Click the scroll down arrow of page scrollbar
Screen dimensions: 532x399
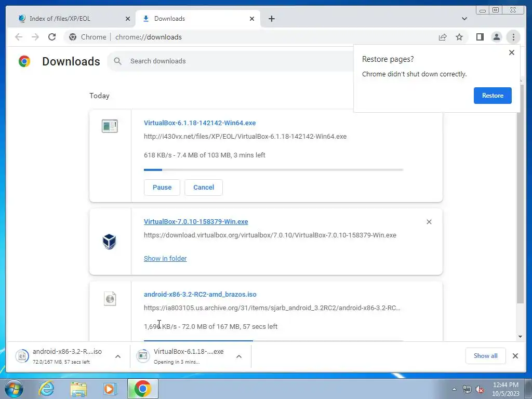click(x=520, y=337)
